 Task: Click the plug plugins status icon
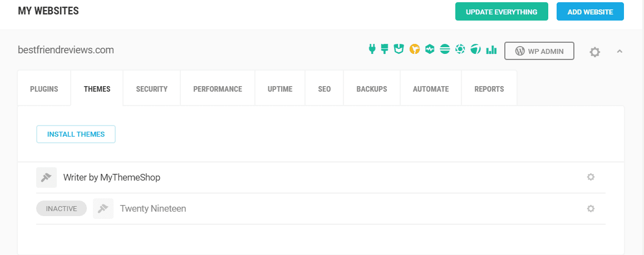(x=372, y=49)
